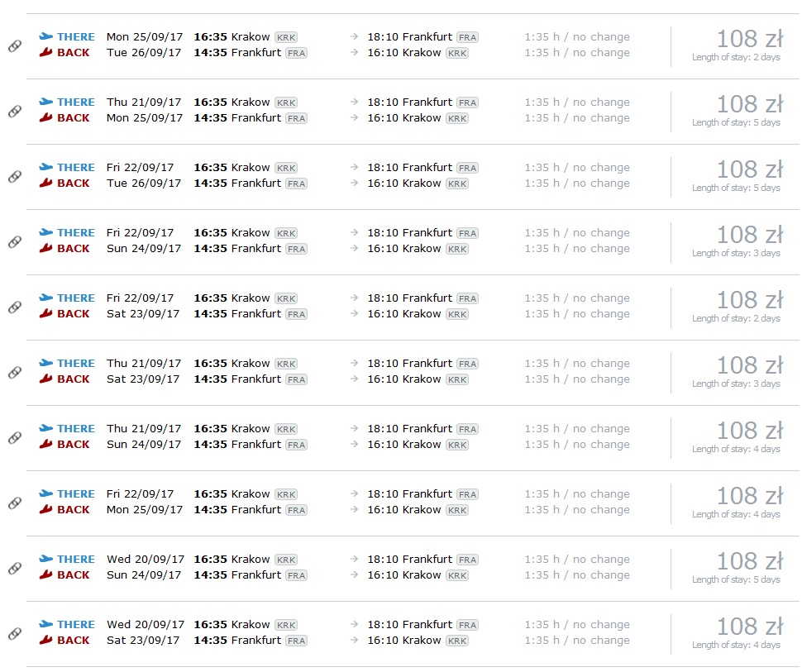Screen dimensions: 802x672
Task: Click '16:10 Krakow' arrival on the Wed 20/09–Sat 23/09 BACK line
Action: [404, 641]
